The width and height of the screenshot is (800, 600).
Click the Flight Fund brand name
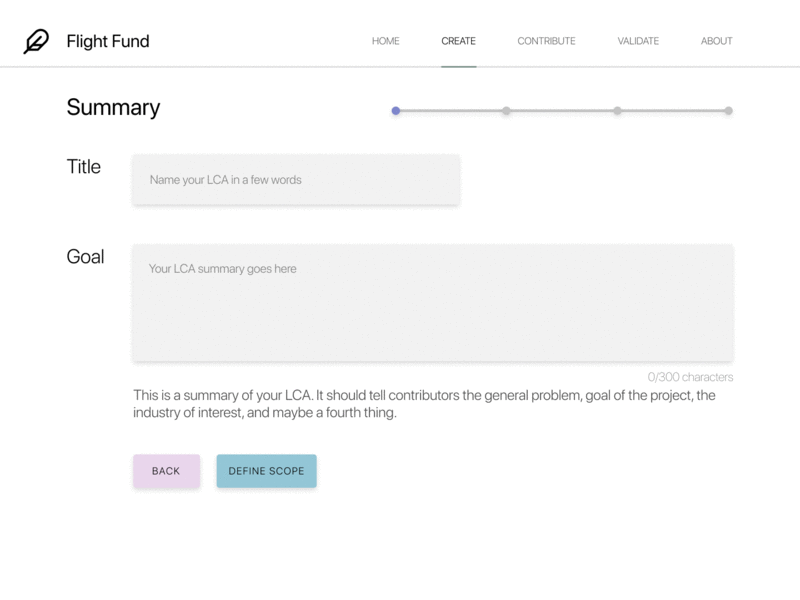(x=107, y=41)
